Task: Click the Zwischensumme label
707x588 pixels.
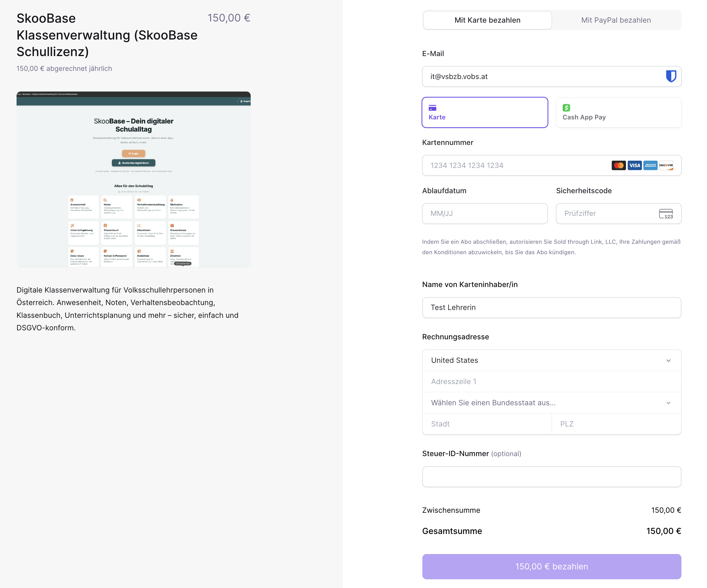Action: coord(451,510)
